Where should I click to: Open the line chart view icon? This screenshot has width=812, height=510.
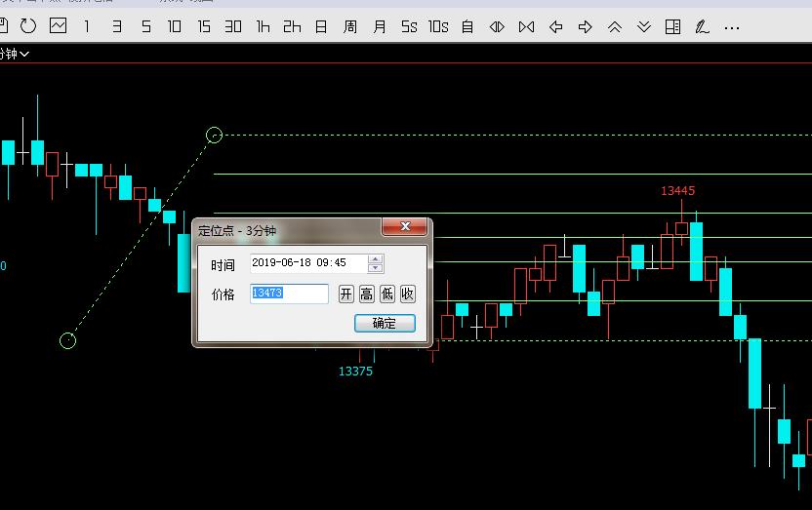(58, 26)
